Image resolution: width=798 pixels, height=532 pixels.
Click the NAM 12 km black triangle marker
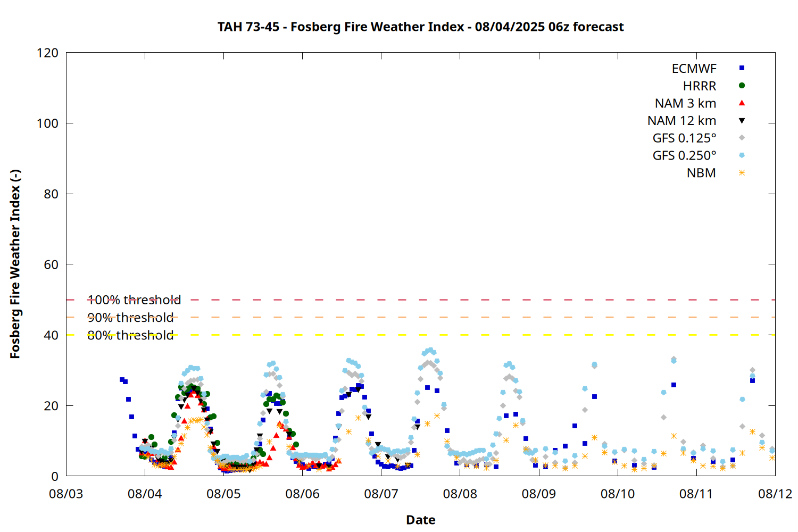click(742, 121)
